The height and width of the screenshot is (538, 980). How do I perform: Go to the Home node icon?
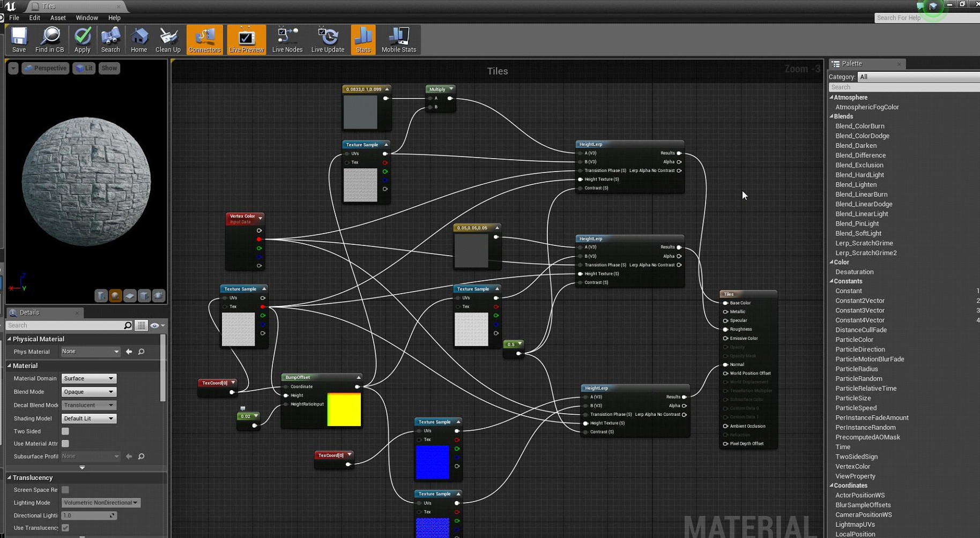[139, 40]
